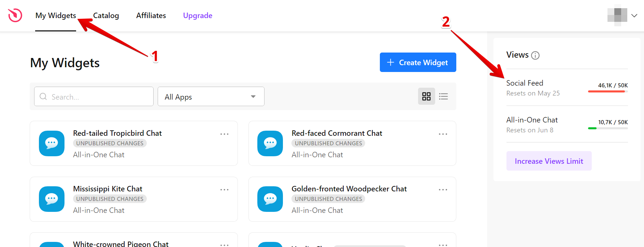Open the Views info tooltip icon
Viewport: 644px width, 247px height.
(535, 55)
